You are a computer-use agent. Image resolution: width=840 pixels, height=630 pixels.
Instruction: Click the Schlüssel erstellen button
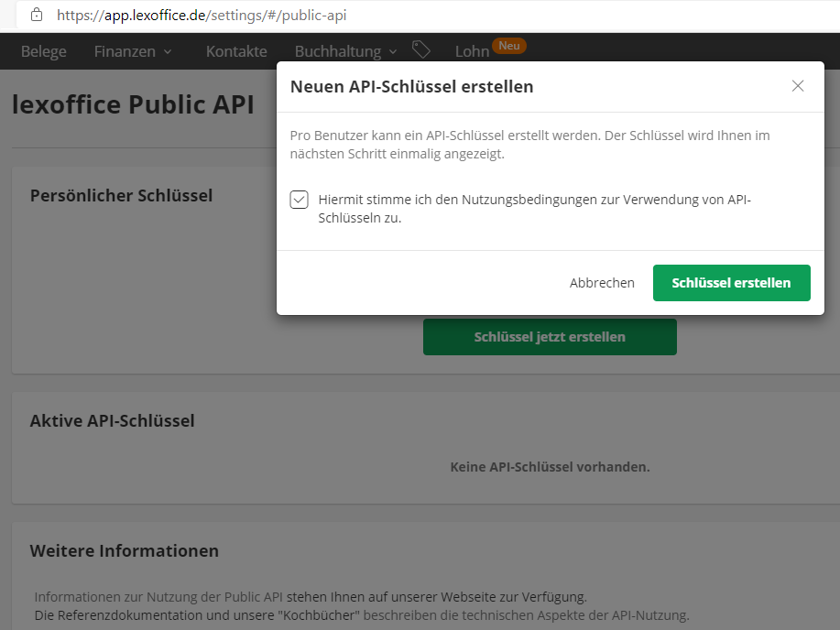(x=731, y=282)
